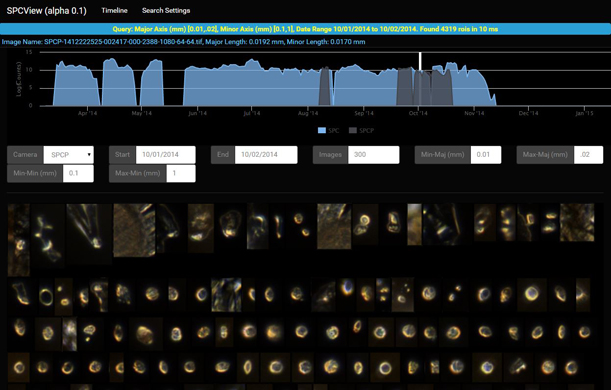
Task: Click the SPCView (alpha 0.1) title
Action: (46, 11)
